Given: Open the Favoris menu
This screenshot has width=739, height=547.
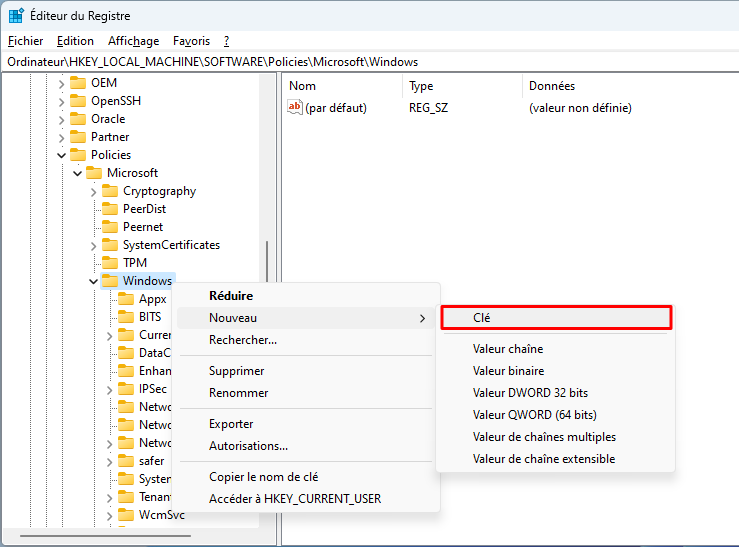Looking at the screenshot, I should tap(191, 41).
